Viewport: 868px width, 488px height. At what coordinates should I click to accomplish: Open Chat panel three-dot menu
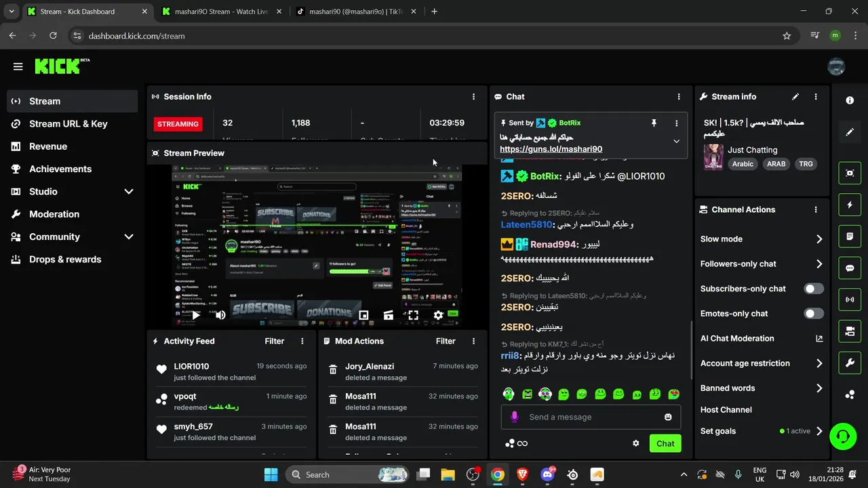click(x=679, y=97)
